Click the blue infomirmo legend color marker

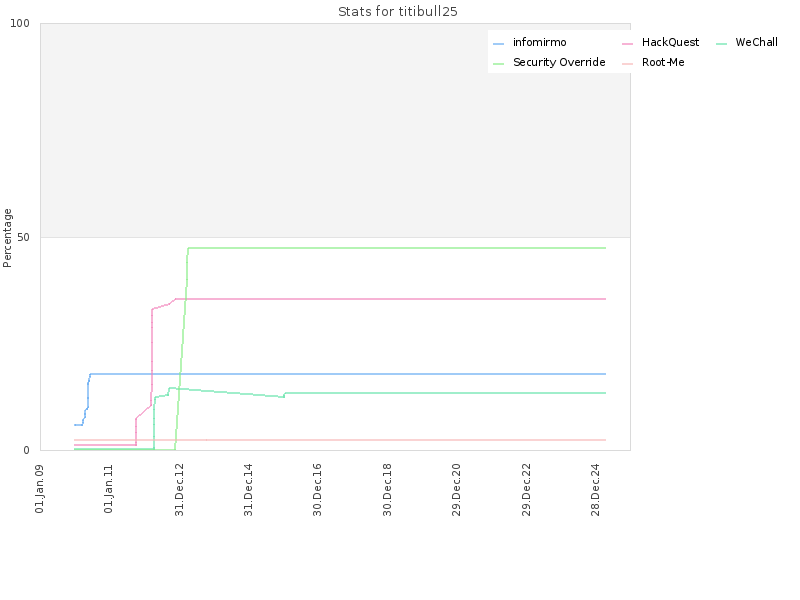click(498, 44)
